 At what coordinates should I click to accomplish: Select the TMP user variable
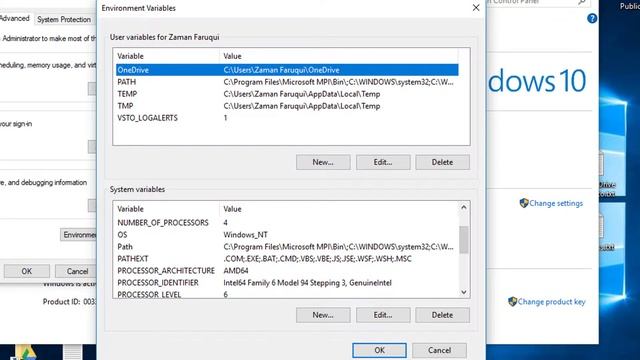click(287, 106)
